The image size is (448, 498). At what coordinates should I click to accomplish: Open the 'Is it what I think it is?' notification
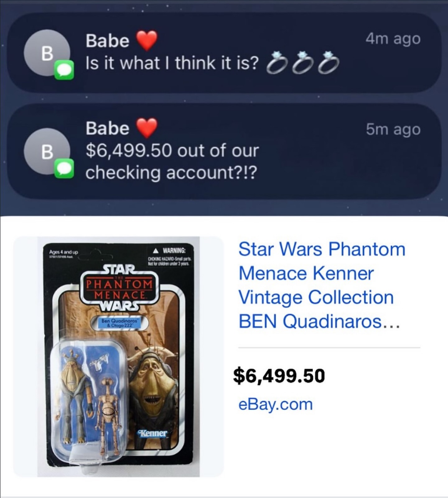(224, 53)
